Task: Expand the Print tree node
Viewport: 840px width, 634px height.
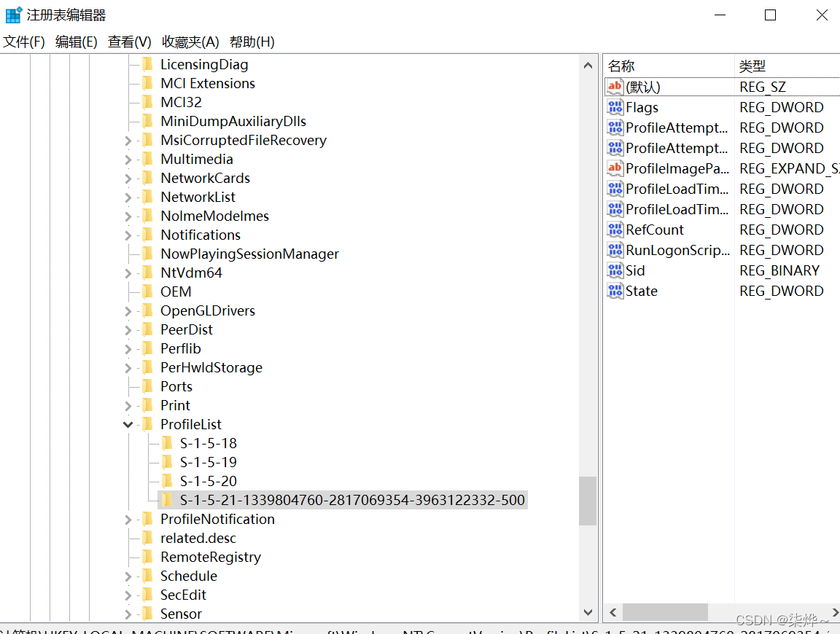Action: click(128, 404)
